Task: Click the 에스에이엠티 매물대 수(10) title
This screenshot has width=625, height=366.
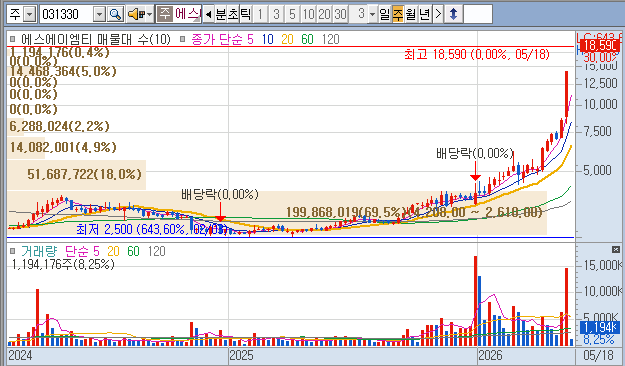Action: (96, 39)
